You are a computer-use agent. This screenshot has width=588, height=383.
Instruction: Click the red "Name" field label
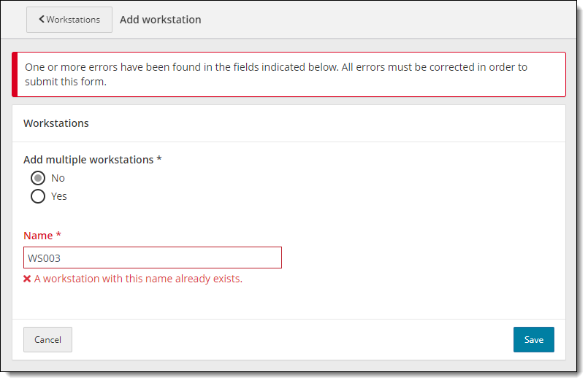tap(38, 236)
